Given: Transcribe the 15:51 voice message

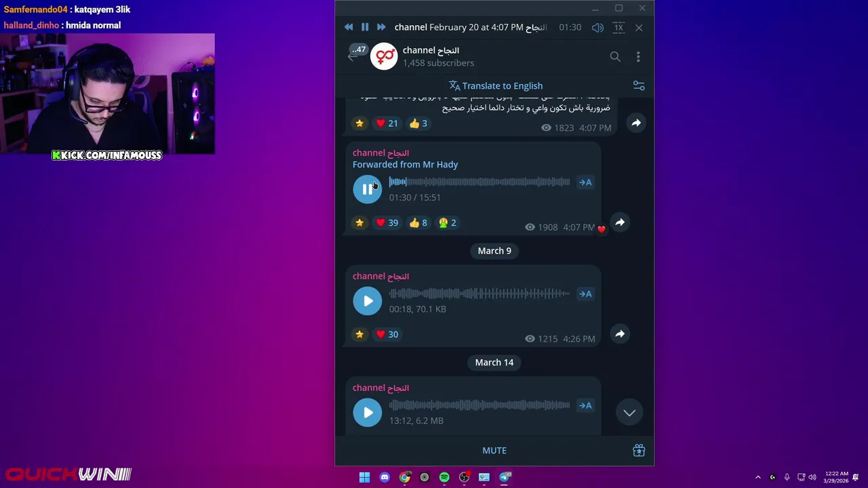Looking at the screenshot, I should click(x=585, y=182).
